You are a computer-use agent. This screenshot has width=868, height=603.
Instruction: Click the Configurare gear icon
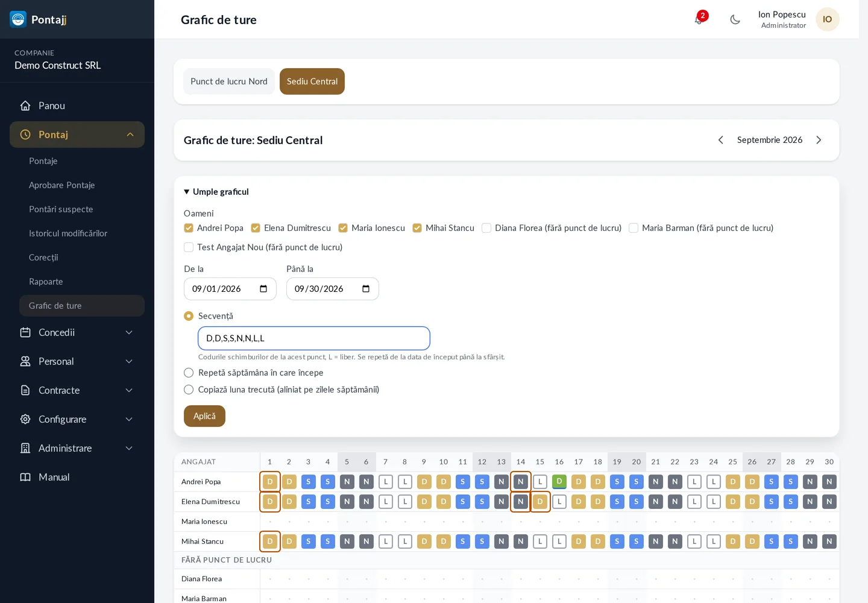coord(25,419)
